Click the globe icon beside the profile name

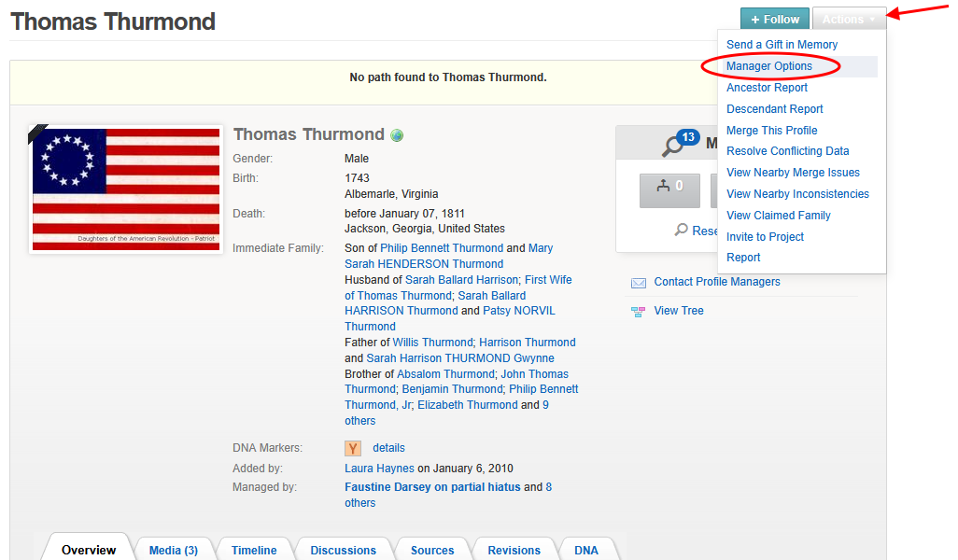[398, 135]
